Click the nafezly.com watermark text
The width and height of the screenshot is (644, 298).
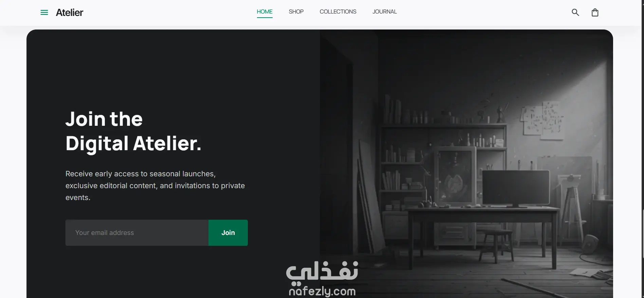322,291
